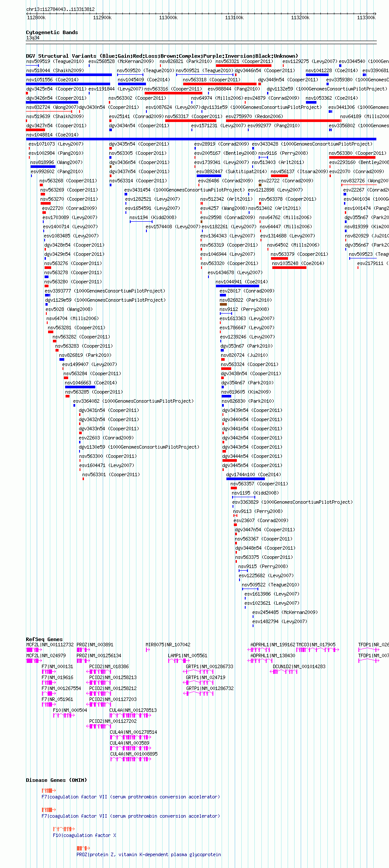389x868 pixels.
Task: Click the orange F10 gene glyph in OMIM track
Action: (64, 829)
